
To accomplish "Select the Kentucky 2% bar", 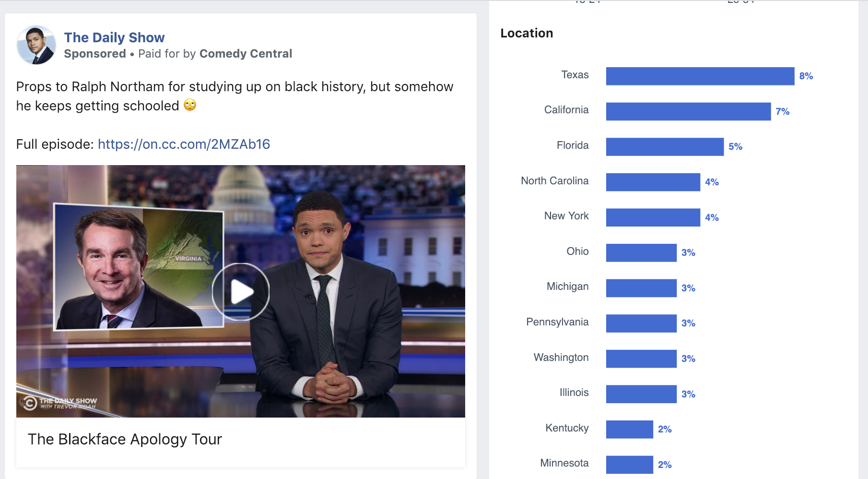I will pos(629,429).
